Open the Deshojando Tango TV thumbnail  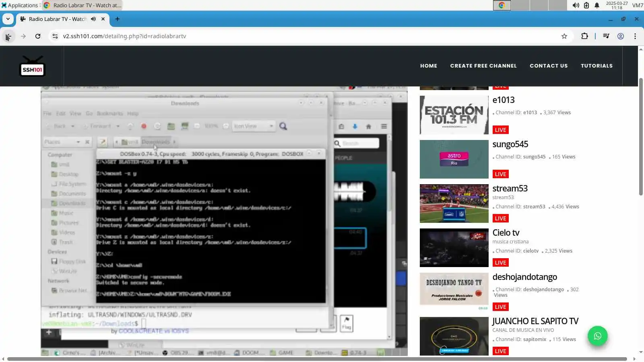coord(454,292)
